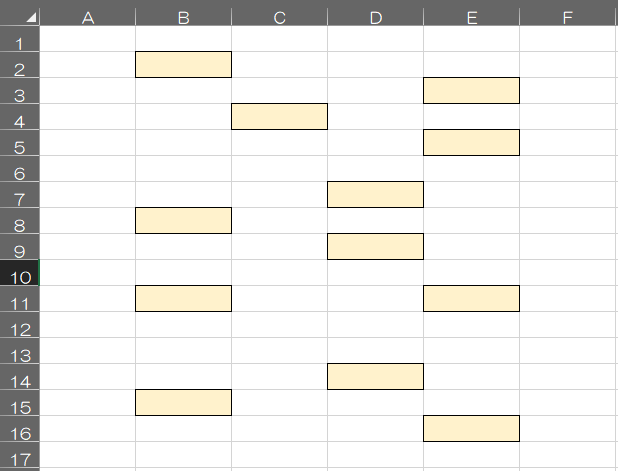Image resolution: width=618 pixels, height=471 pixels.
Task: Click shaded cell D14
Action: click(375, 376)
